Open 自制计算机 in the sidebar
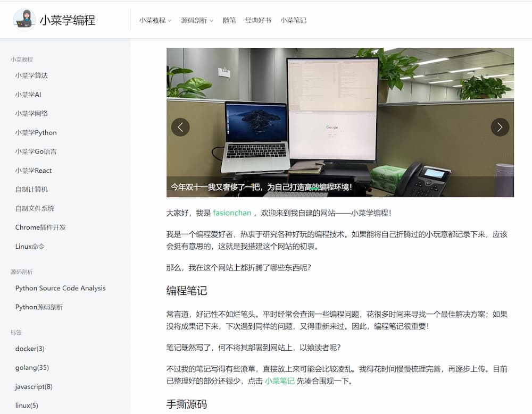Image resolution: width=532 pixels, height=414 pixels. click(31, 189)
